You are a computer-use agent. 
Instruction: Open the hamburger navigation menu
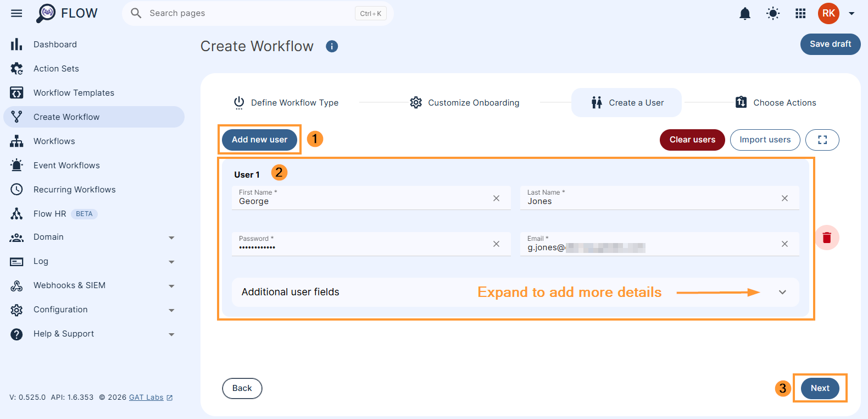[x=16, y=13]
